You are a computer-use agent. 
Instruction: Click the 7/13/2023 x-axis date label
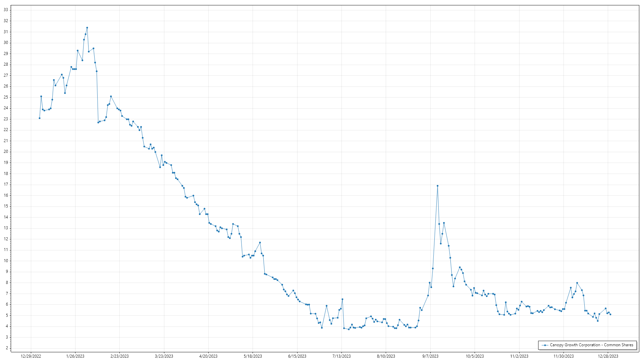pos(341,356)
